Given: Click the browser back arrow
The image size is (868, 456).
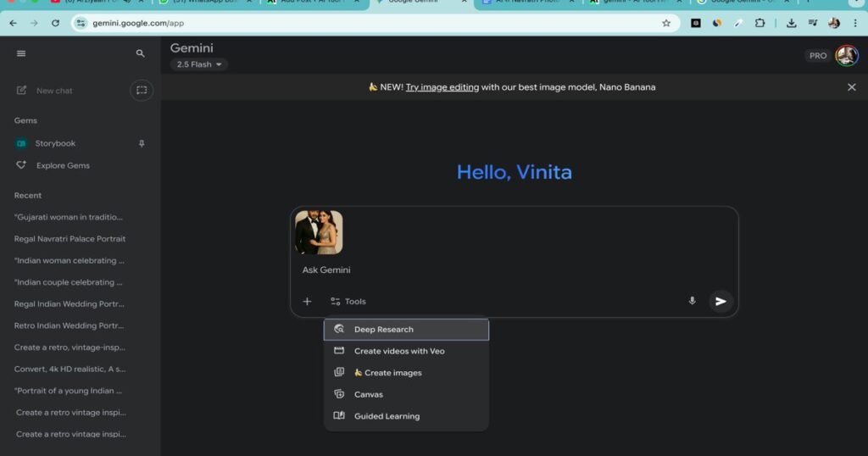Looking at the screenshot, I should pyautogui.click(x=14, y=23).
